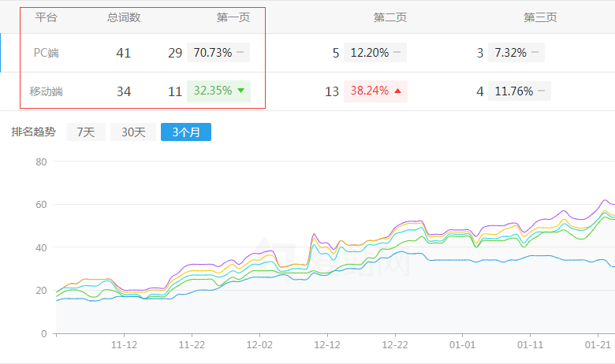
Task: Switch trend range to 30天
Action: tap(132, 132)
